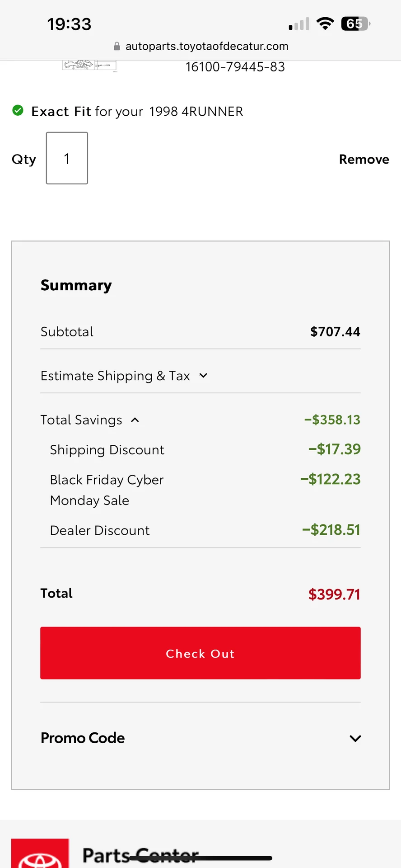Image resolution: width=401 pixels, height=868 pixels.
Task: Tap the 19:33 clock in status bar
Action: tap(69, 24)
